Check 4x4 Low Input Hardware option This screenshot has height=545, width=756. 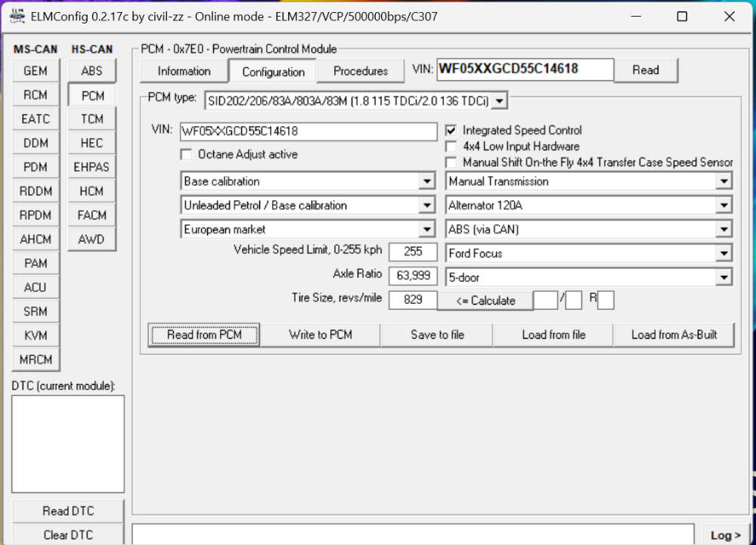click(x=451, y=147)
